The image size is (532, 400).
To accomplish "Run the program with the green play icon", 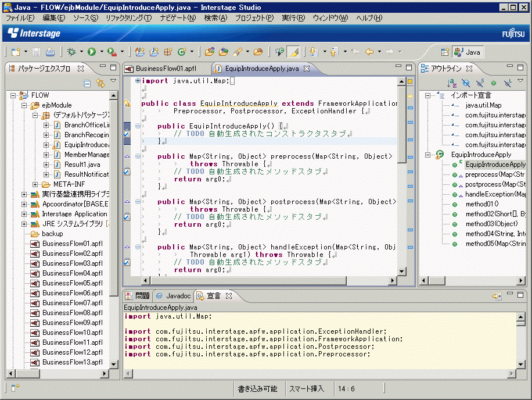I will tap(92, 52).
